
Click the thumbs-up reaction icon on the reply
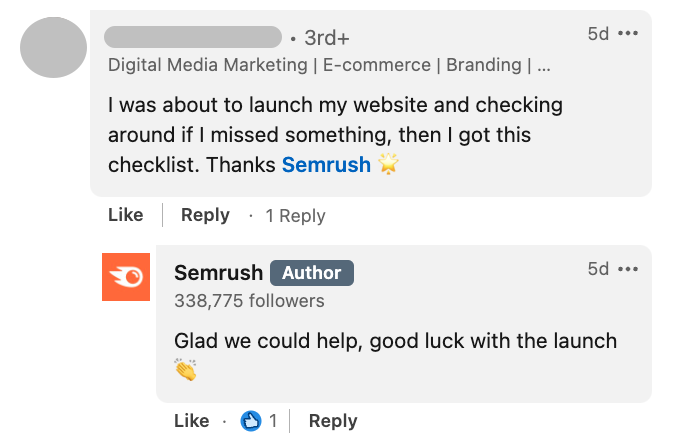pyautogui.click(x=251, y=421)
